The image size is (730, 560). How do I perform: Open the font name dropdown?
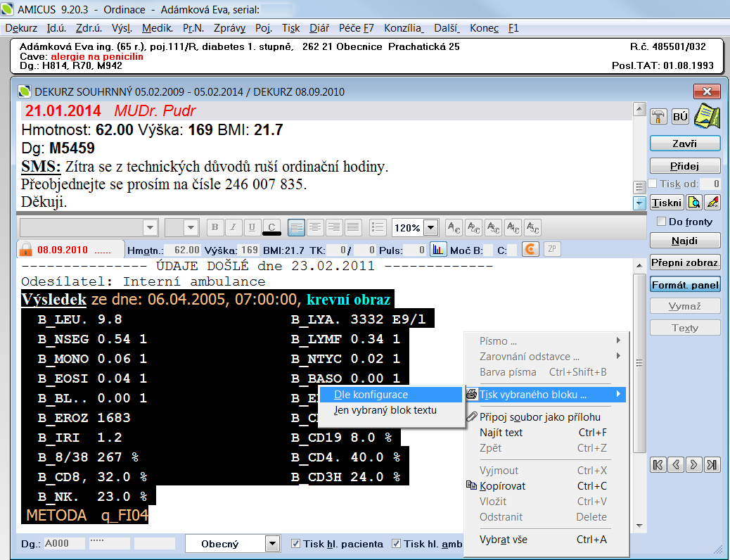pos(150,228)
